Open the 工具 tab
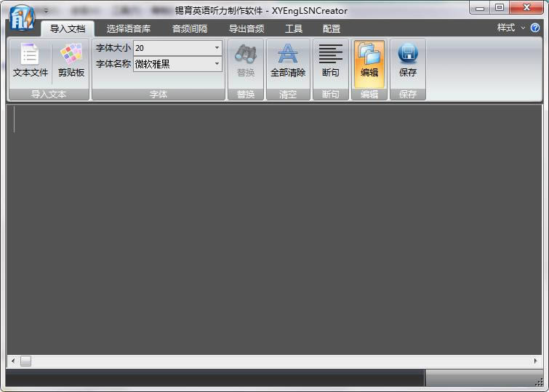The width and height of the screenshot is (549, 392). [x=294, y=28]
